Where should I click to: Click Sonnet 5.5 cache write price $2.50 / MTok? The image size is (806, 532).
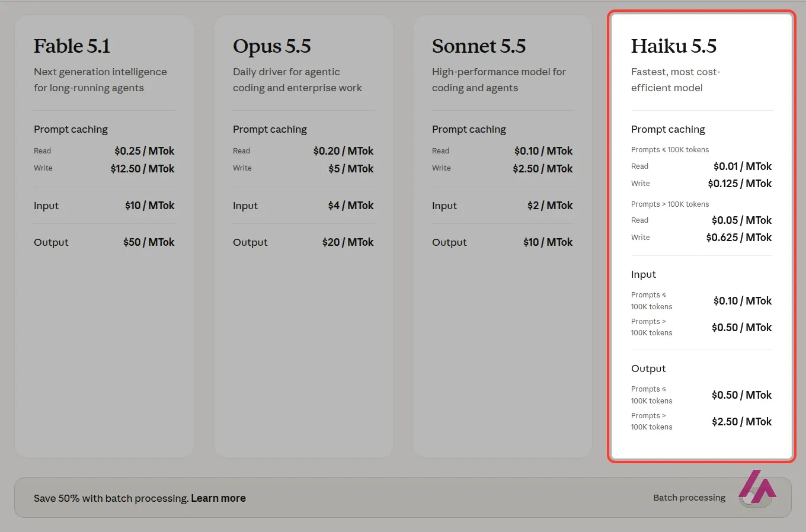[543, 169]
